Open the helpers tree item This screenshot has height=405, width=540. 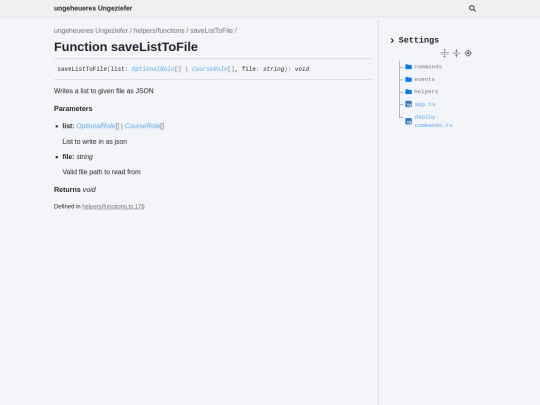tap(426, 92)
